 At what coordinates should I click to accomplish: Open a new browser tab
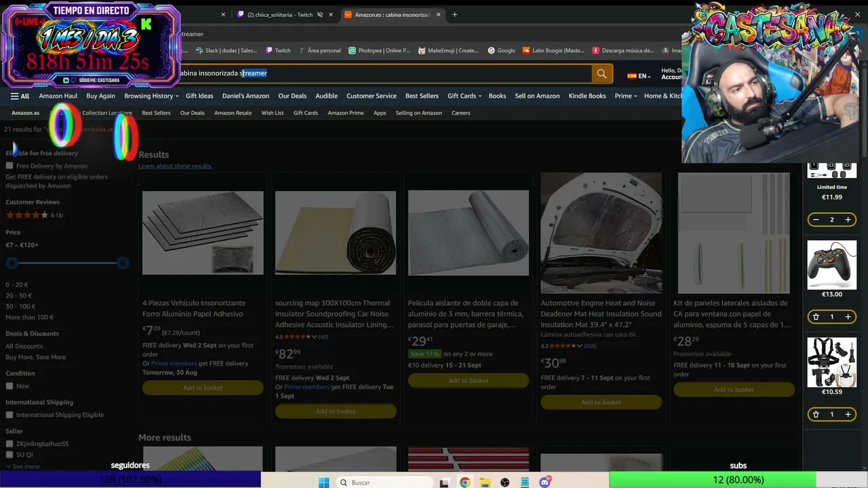454,14
